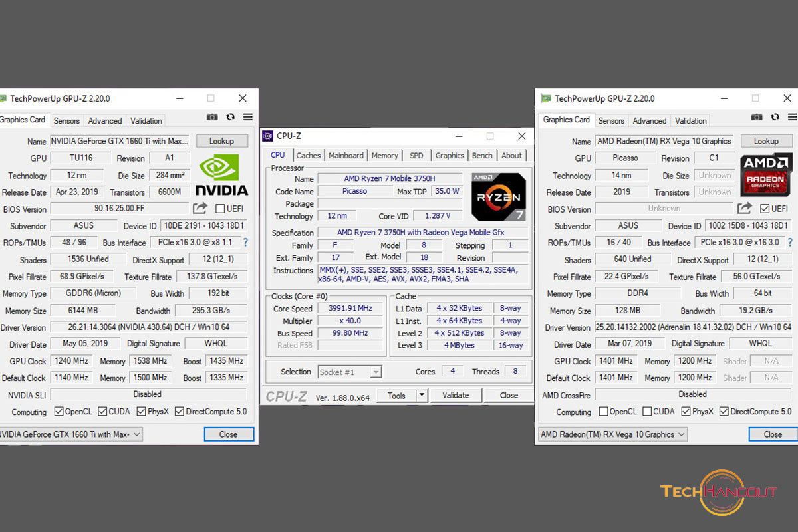This screenshot has width=798, height=532.
Task: Select Bench tab in CPU-Z
Action: tap(482, 156)
